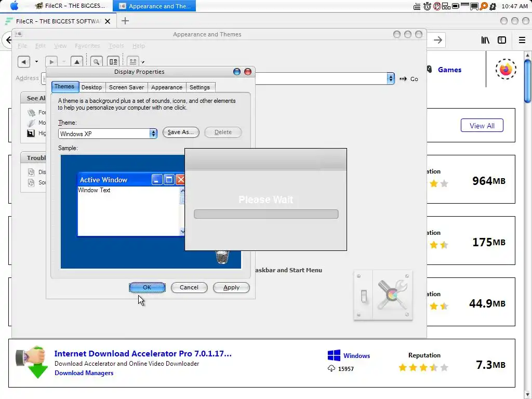
Task: Click the download count cloud icon
Action: (331, 368)
